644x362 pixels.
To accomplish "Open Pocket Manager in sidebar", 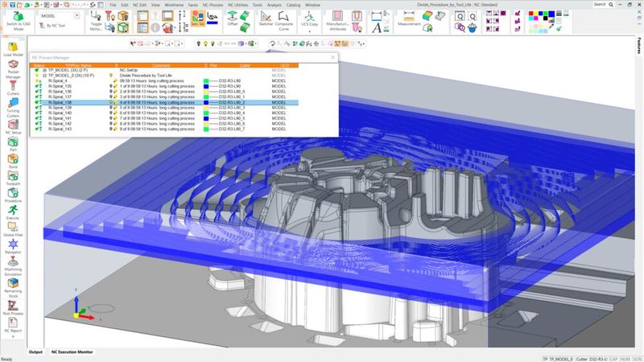I will click(x=13, y=68).
